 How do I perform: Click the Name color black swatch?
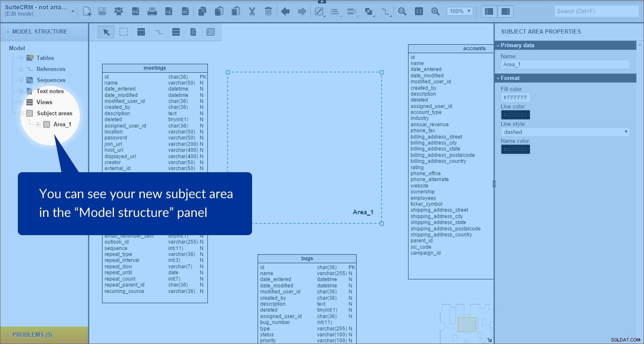[x=515, y=149]
